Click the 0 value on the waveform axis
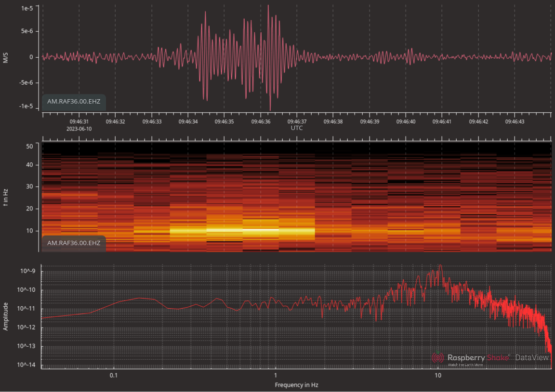 pos(31,57)
